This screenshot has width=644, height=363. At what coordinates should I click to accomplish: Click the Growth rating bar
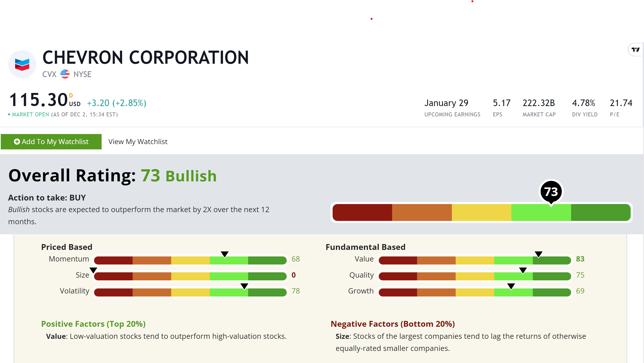pos(475,292)
